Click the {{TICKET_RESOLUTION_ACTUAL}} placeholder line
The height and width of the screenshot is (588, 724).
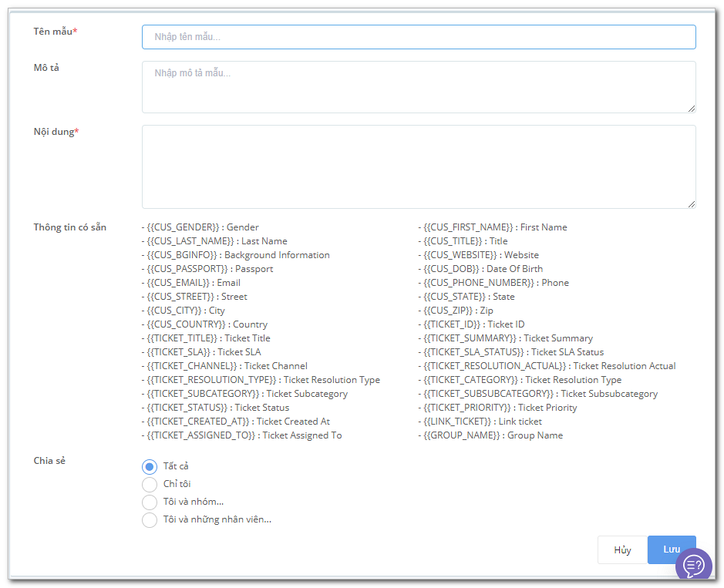[547, 365]
